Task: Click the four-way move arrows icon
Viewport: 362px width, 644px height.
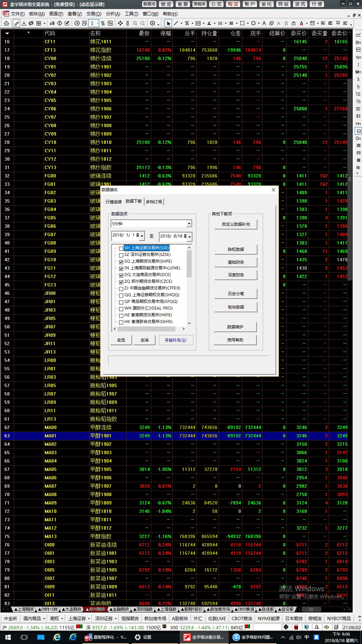Action: pyautogui.click(x=120, y=23)
